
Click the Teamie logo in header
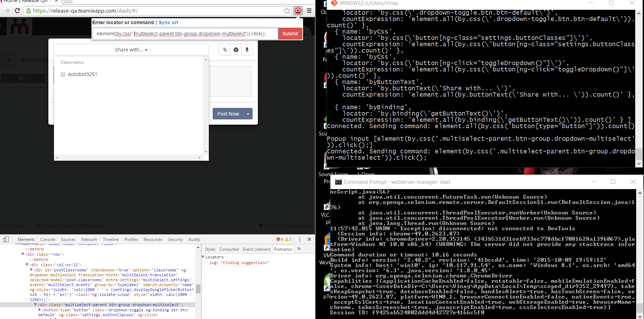coord(20,27)
